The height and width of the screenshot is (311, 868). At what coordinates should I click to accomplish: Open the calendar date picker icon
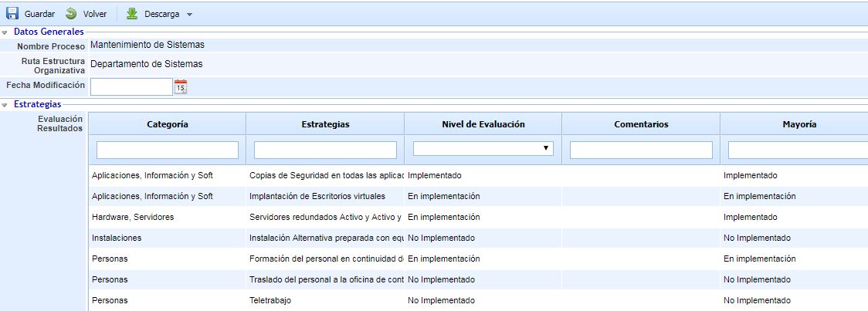181,86
